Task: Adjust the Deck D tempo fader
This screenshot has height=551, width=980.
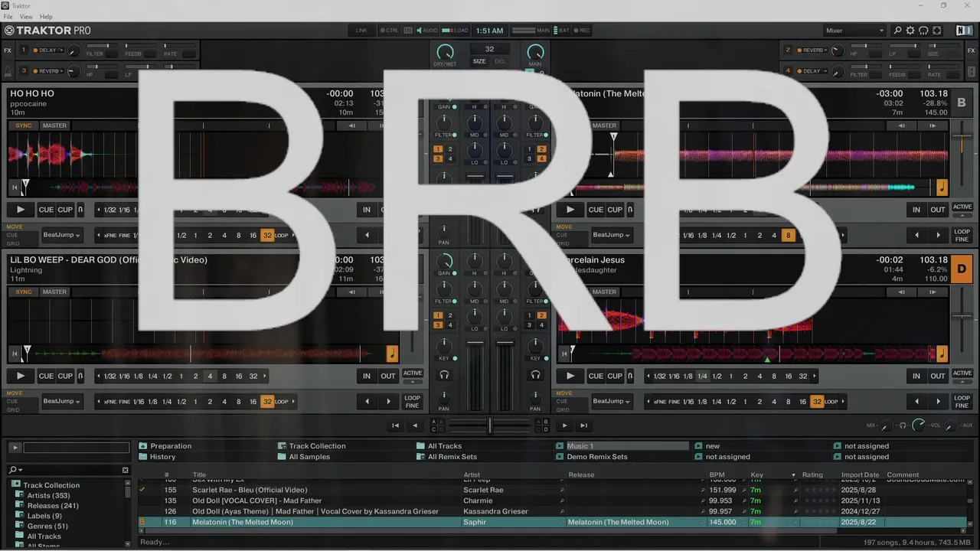Action: tap(962, 315)
